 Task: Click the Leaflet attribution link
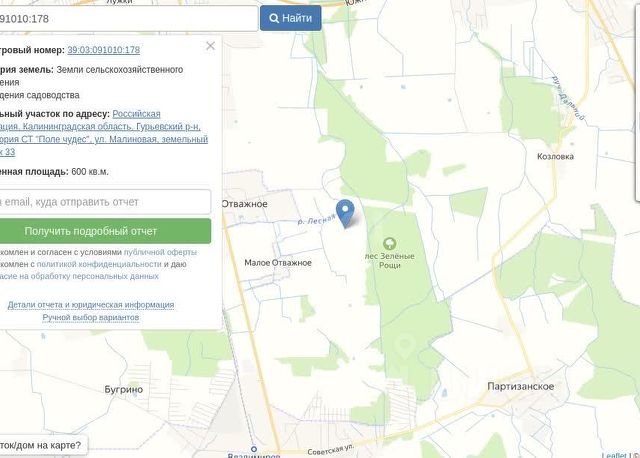pyautogui.click(x=615, y=455)
